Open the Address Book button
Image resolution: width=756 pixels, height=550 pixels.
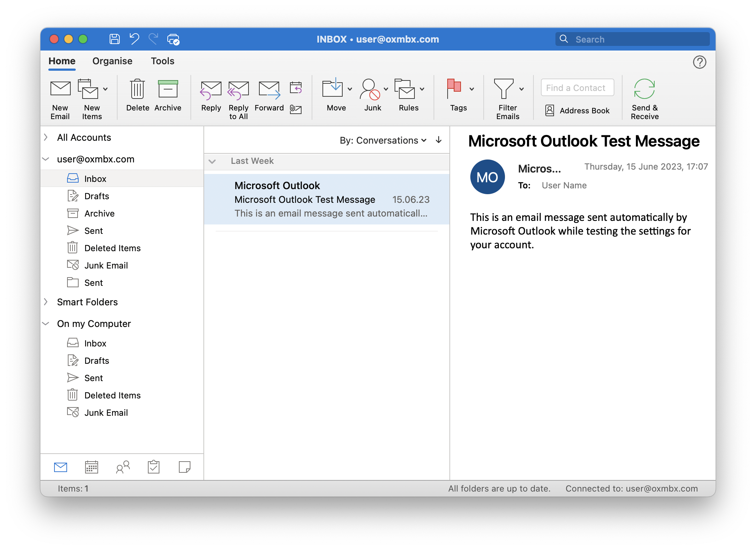(577, 110)
